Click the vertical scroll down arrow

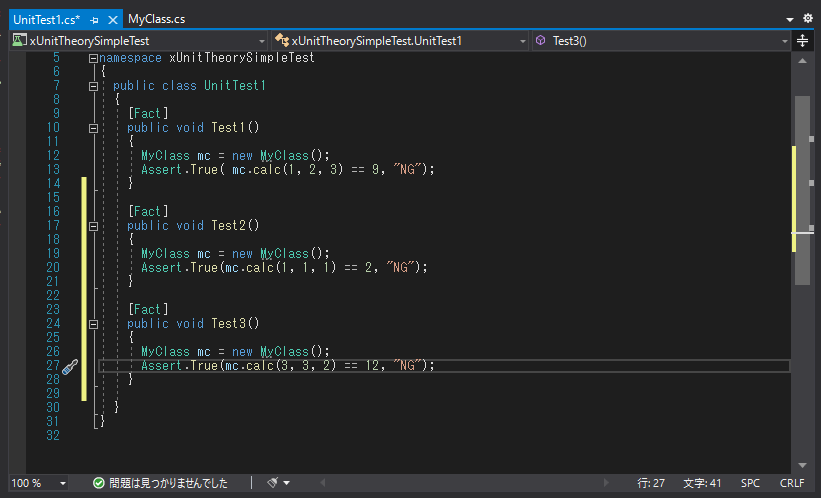click(802, 465)
